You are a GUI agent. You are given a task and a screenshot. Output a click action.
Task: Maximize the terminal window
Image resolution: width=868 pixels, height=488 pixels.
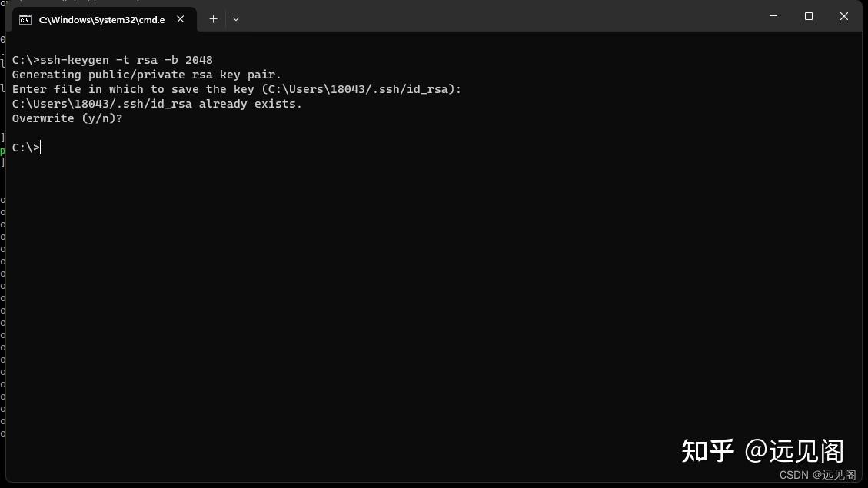(808, 15)
